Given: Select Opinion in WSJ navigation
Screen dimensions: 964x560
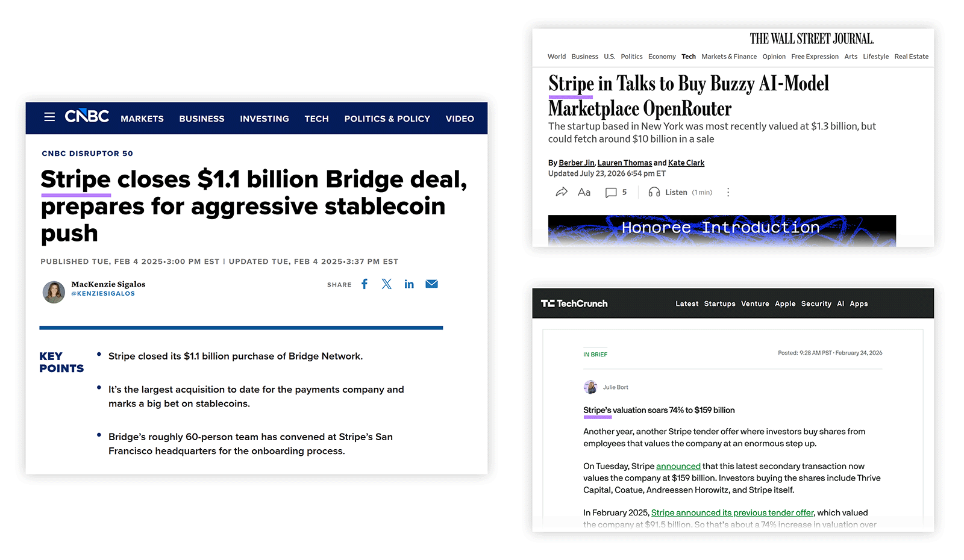Looking at the screenshot, I should pyautogui.click(x=774, y=57).
